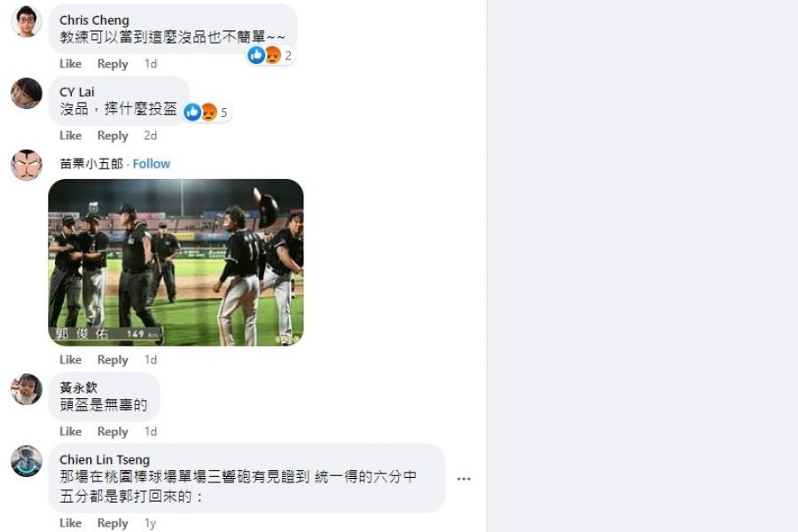
Task: Click Chien Lin Tseng's avatar
Action: pos(27,461)
